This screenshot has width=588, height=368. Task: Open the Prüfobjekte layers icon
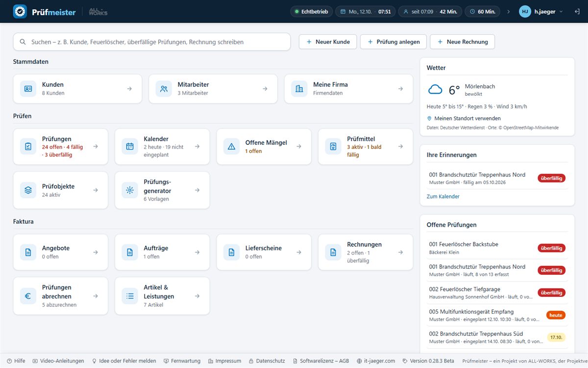[28, 190]
